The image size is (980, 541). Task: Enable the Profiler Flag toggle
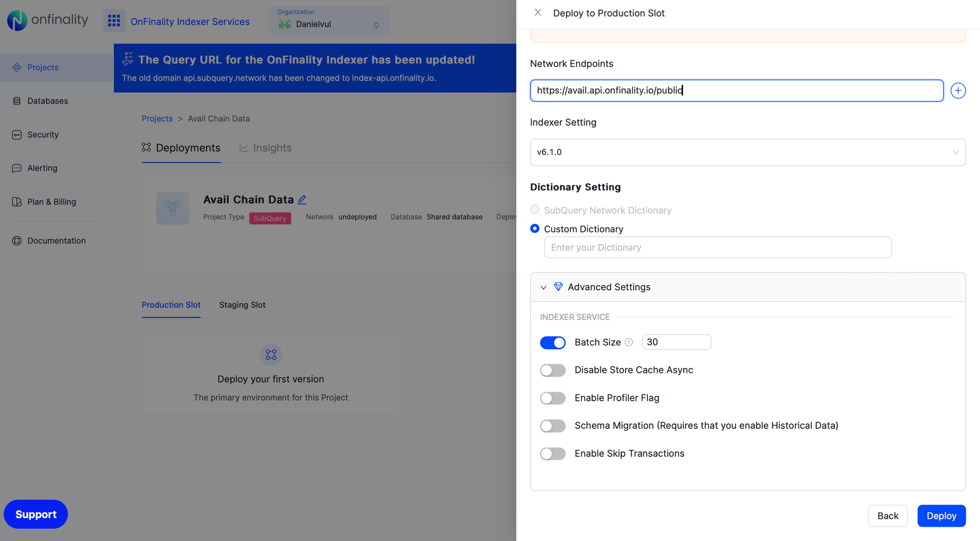(x=553, y=398)
